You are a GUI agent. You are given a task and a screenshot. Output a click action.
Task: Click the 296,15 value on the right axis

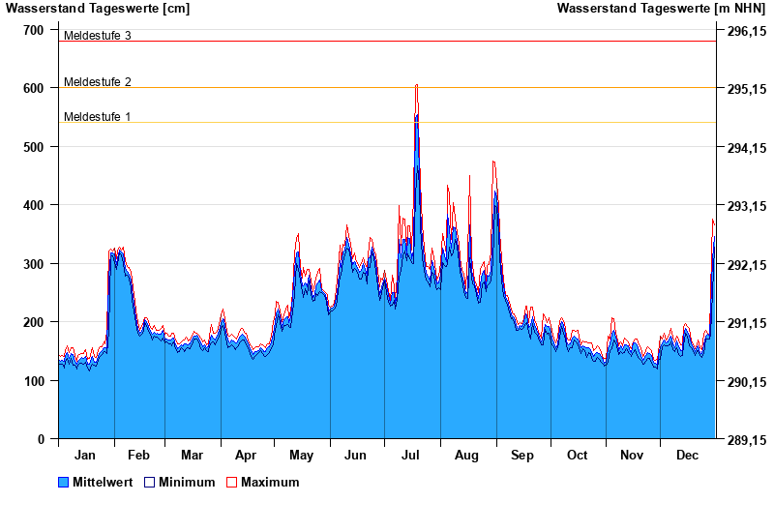point(746,31)
